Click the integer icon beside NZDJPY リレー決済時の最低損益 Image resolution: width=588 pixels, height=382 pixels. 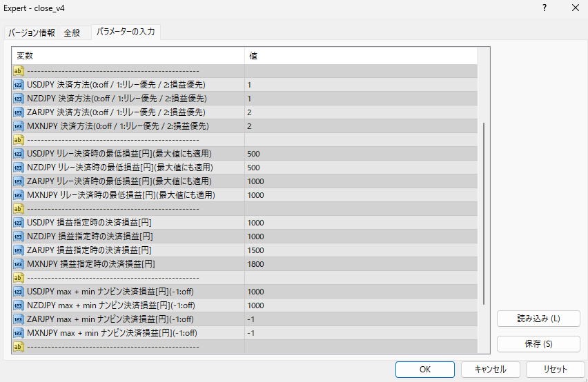tap(19, 168)
